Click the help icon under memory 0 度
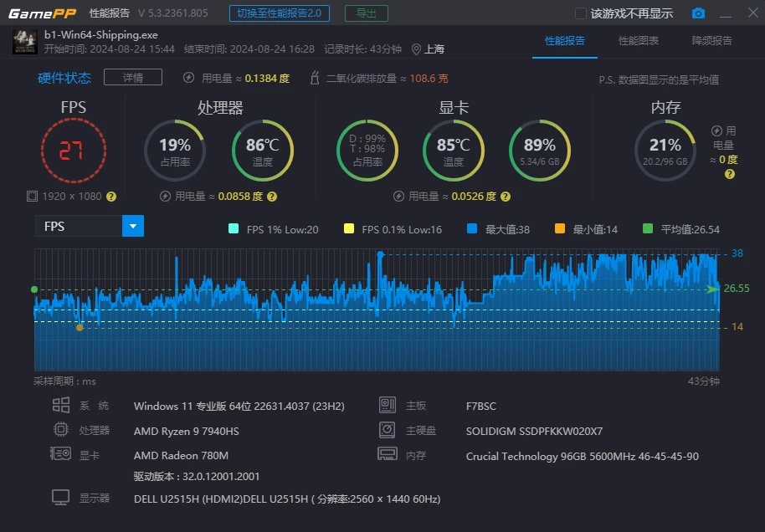Viewport: 765px width, 532px height. 729,174
